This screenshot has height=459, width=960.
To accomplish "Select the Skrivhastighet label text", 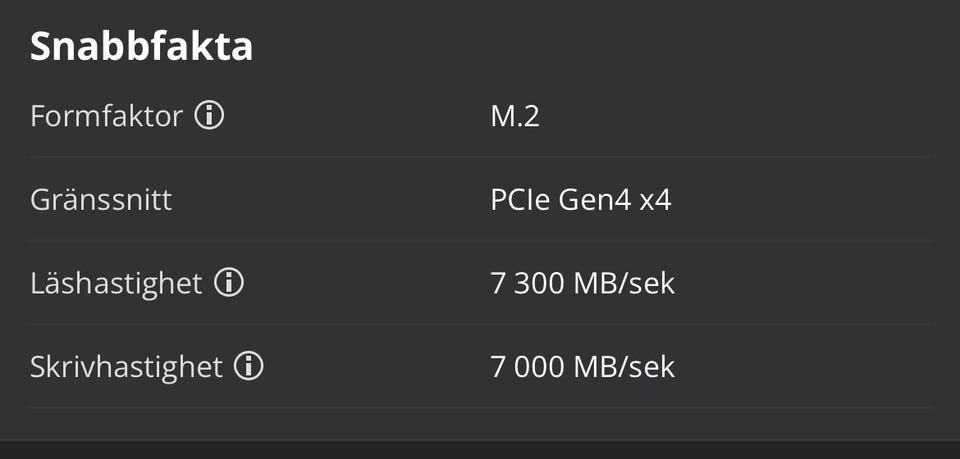I will click(126, 366).
